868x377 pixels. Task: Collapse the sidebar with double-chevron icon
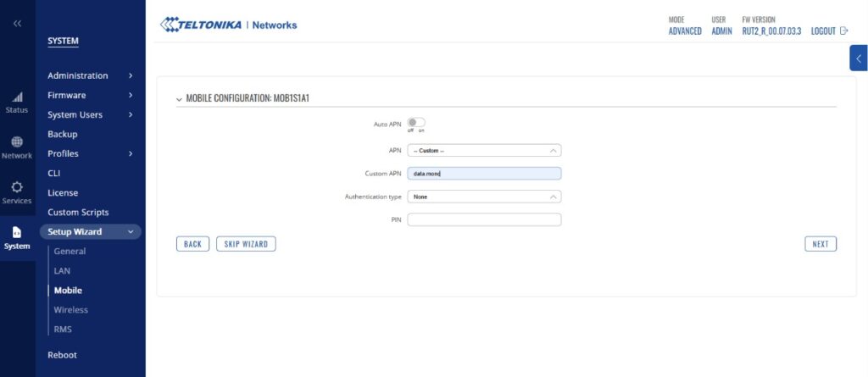(17, 23)
